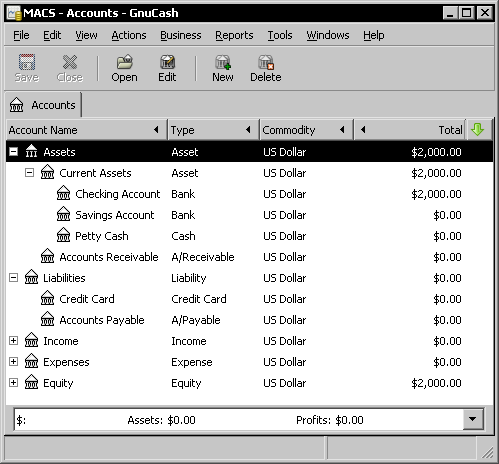This screenshot has width=499, height=464.
Task: Sort by the Account Name column header
Action: (86, 130)
